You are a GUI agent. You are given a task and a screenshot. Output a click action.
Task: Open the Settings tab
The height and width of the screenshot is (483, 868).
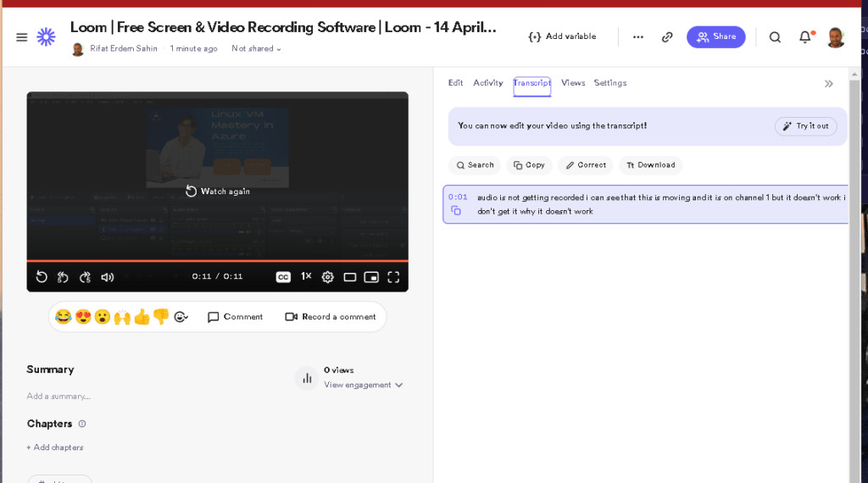click(610, 83)
